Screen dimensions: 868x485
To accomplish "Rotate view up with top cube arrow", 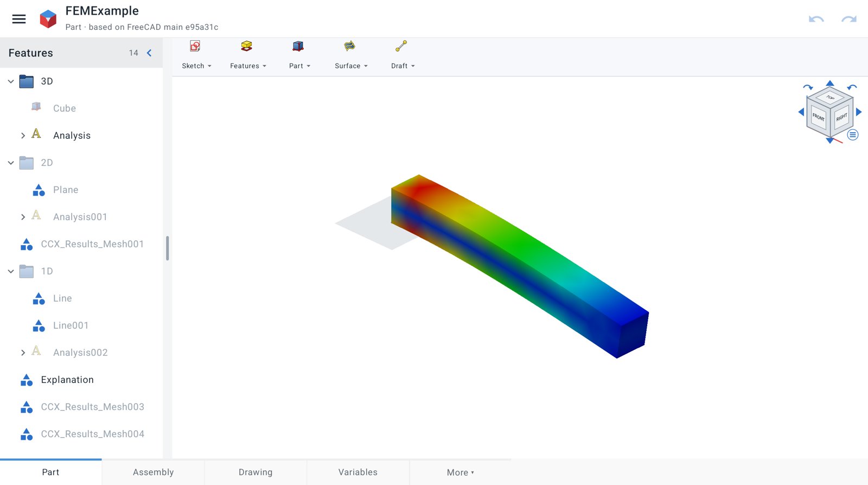I will 830,83.
